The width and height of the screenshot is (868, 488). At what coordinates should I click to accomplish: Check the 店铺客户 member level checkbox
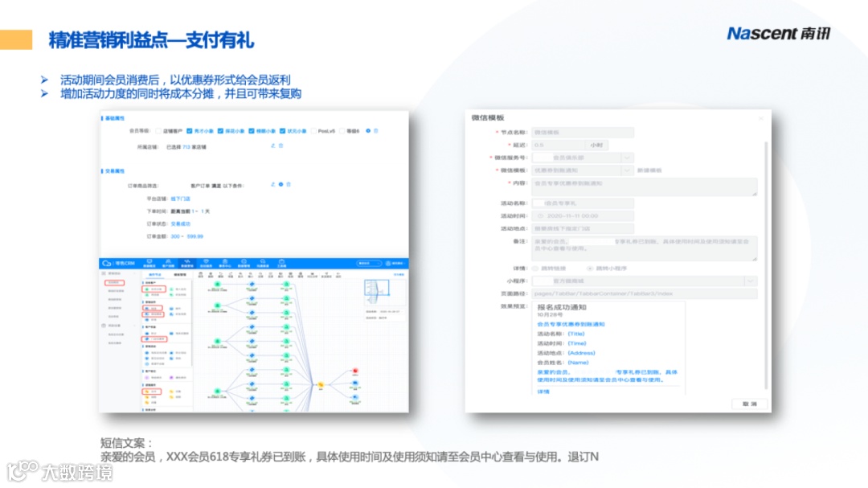pos(158,131)
